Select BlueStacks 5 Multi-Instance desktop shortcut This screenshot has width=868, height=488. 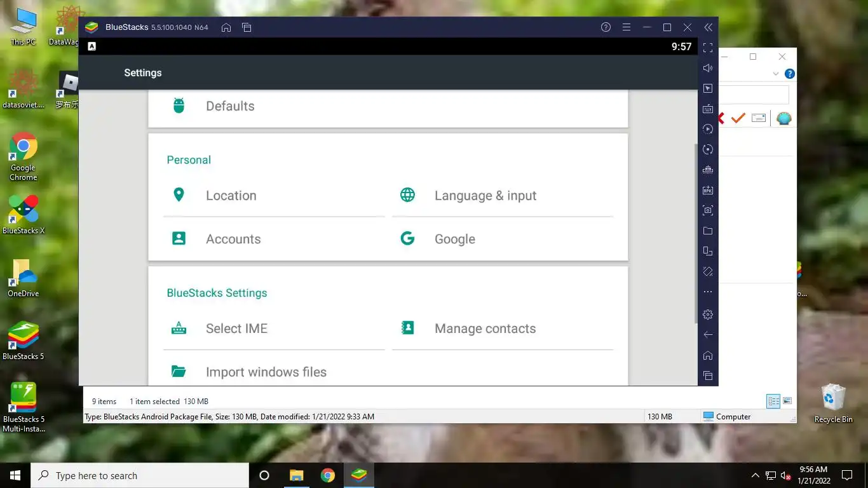click(x=24, y=407)
